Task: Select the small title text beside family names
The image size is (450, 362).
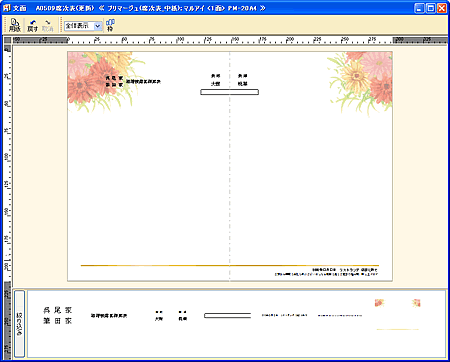Action: coord(143,81)
